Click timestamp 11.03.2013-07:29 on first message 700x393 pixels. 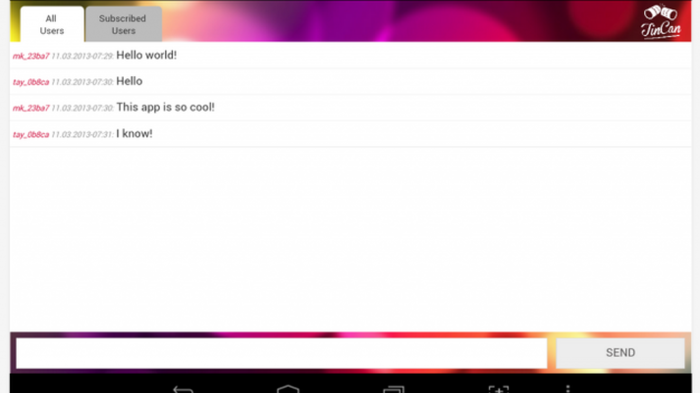(82, 56)
